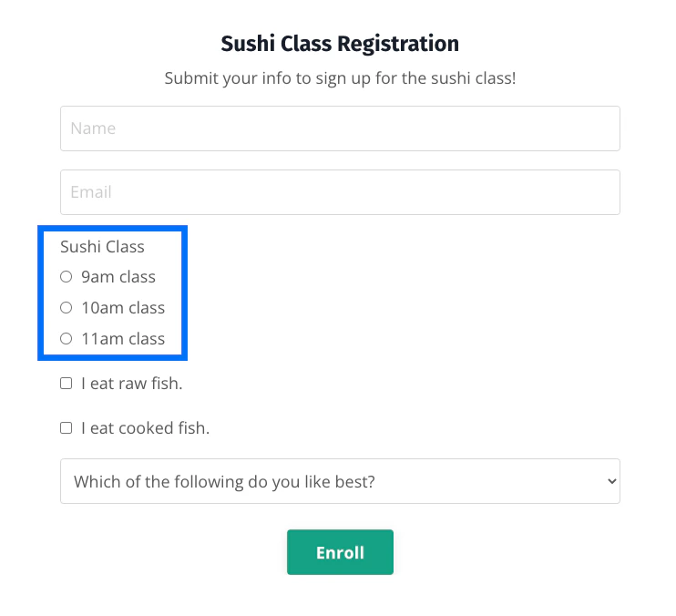Click the 'Email' placeholder text
The image size is (676, 616).
[91, 192]
